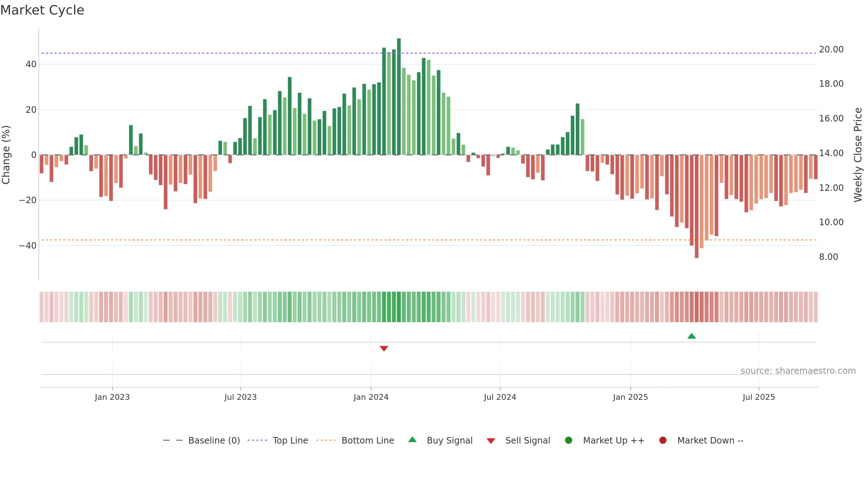Toggle the Market Down -- legend entry
The image size is (868, 488).
pos(701,440)
